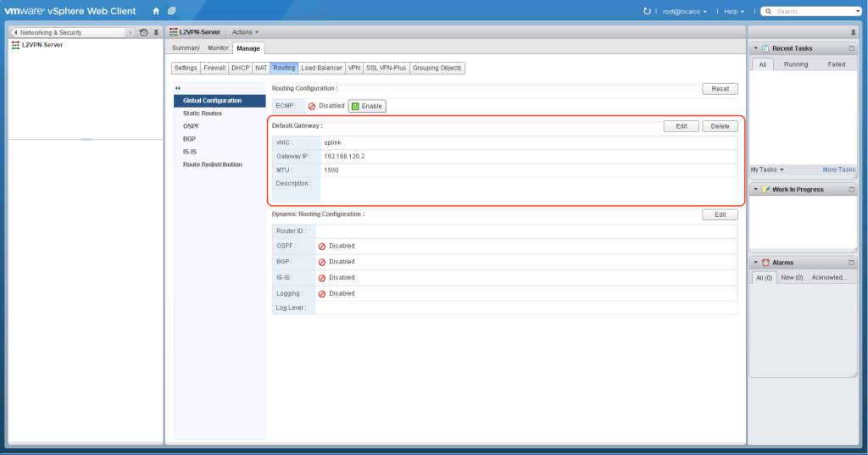This screenshot has height=455, width=868.
Task: Maximize the Work In Progress panel
Action: point(851,189)
